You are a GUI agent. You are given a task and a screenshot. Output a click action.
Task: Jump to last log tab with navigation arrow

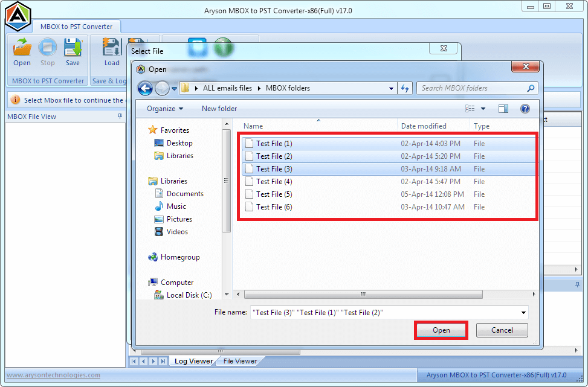pyautogui.click(x=163, y=361)
